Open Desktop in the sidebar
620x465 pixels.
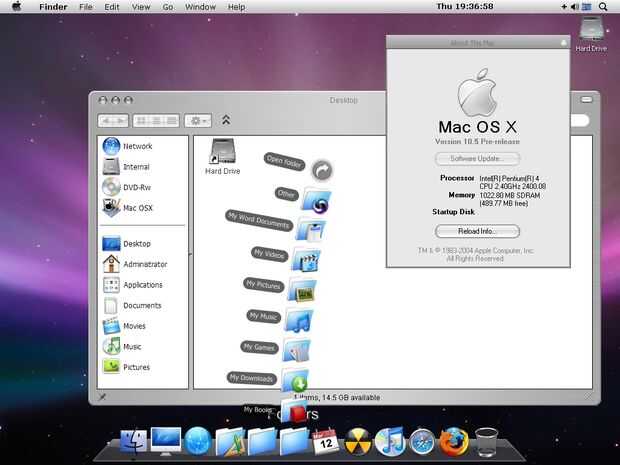127,244
